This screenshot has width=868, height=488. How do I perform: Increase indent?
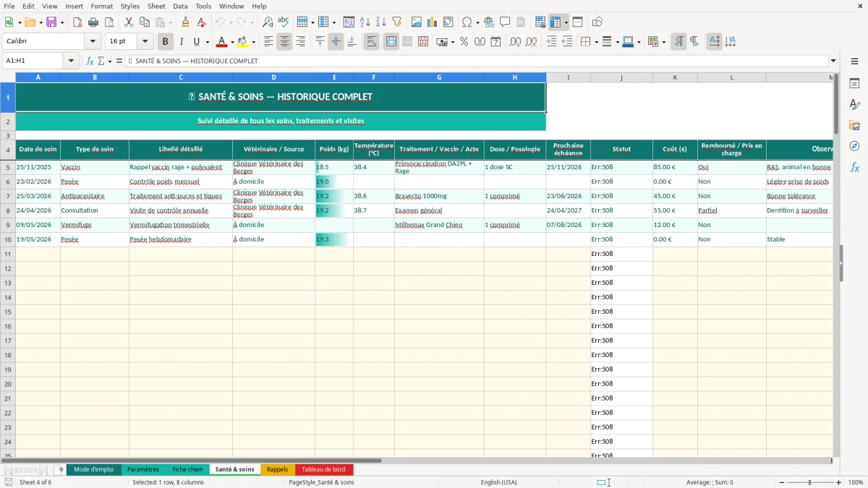point(551,42)
